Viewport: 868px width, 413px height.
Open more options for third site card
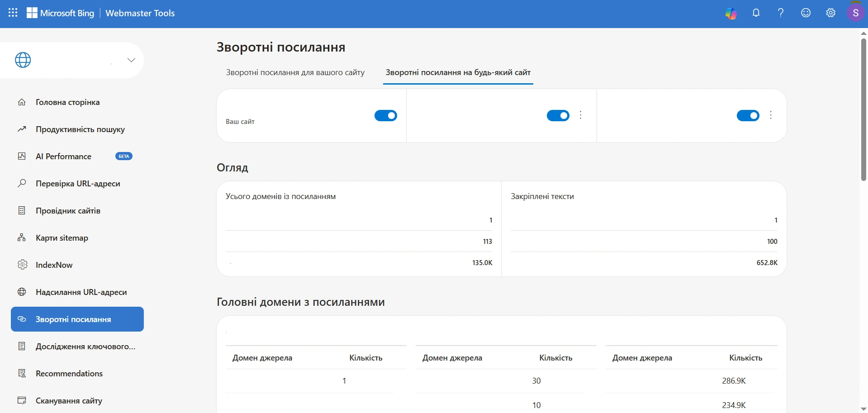point(771,115)
